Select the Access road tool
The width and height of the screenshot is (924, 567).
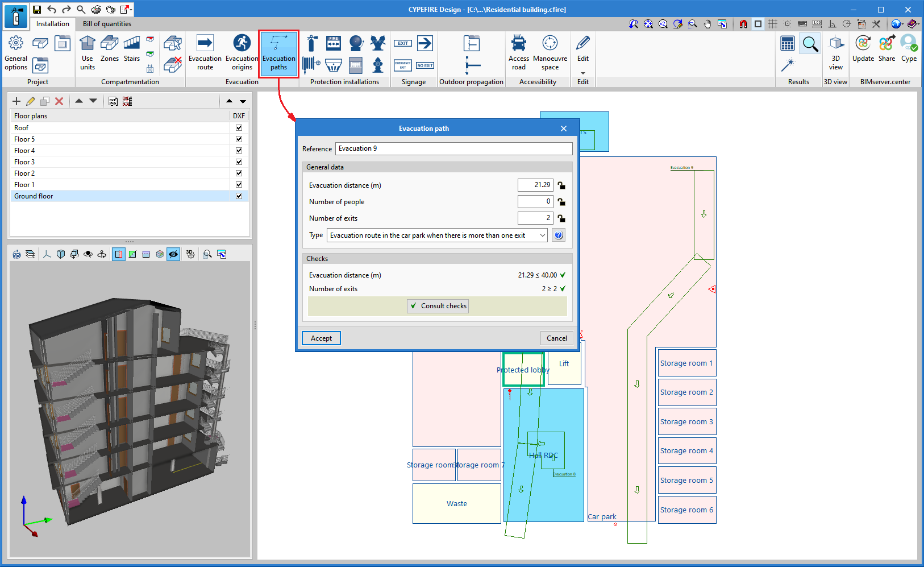518,52
